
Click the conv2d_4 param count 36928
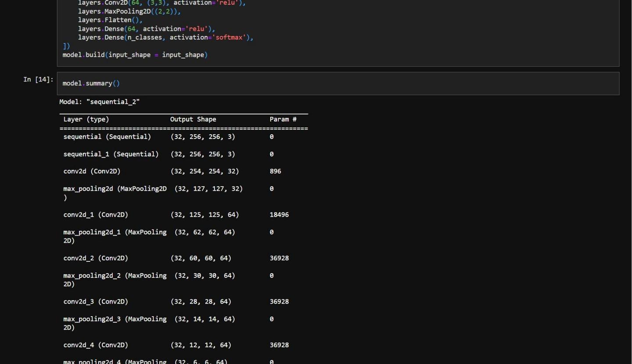[279, 345]
